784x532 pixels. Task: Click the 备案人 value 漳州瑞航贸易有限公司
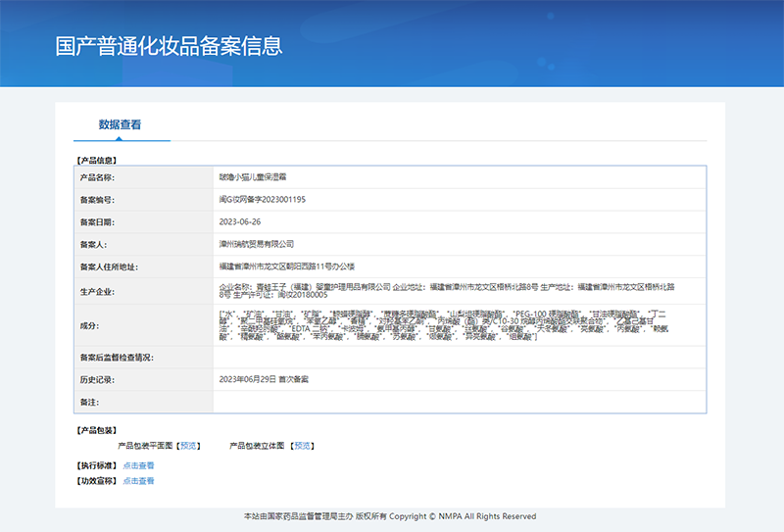click(x=257, y=244)
